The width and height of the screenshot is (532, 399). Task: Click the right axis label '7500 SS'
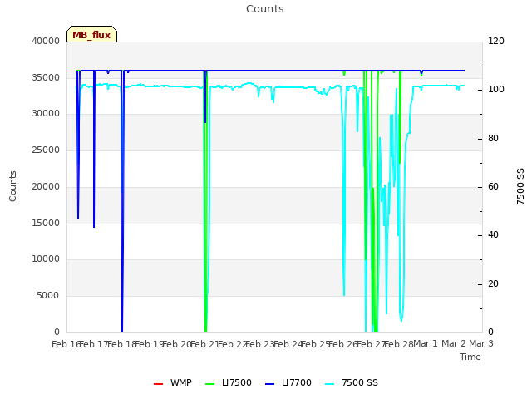coord(520,186)
